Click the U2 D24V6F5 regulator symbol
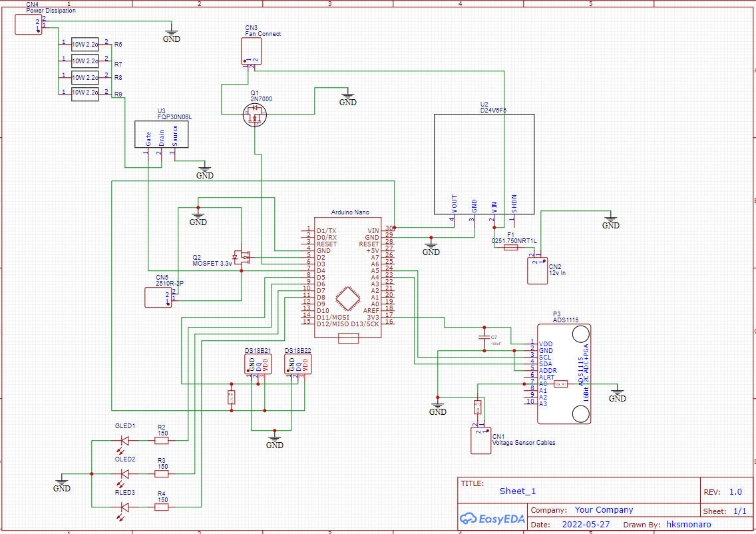756x534 pixels. pyautogui.click(x=483, y=163)
